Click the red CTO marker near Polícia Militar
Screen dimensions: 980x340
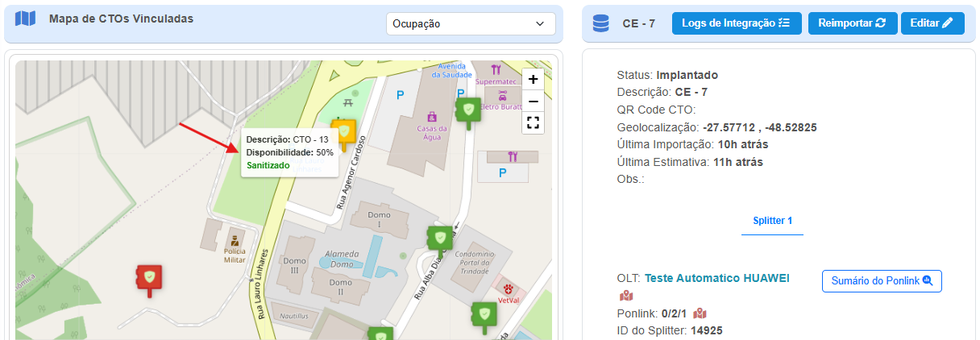[x=149, y=278]
